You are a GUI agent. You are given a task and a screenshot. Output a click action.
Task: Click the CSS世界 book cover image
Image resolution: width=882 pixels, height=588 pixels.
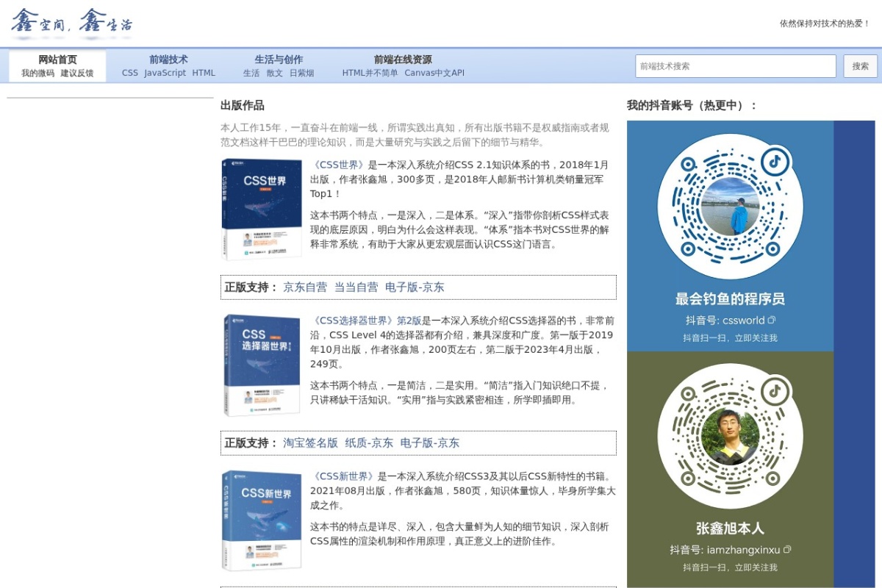click(x=262, y=209)
